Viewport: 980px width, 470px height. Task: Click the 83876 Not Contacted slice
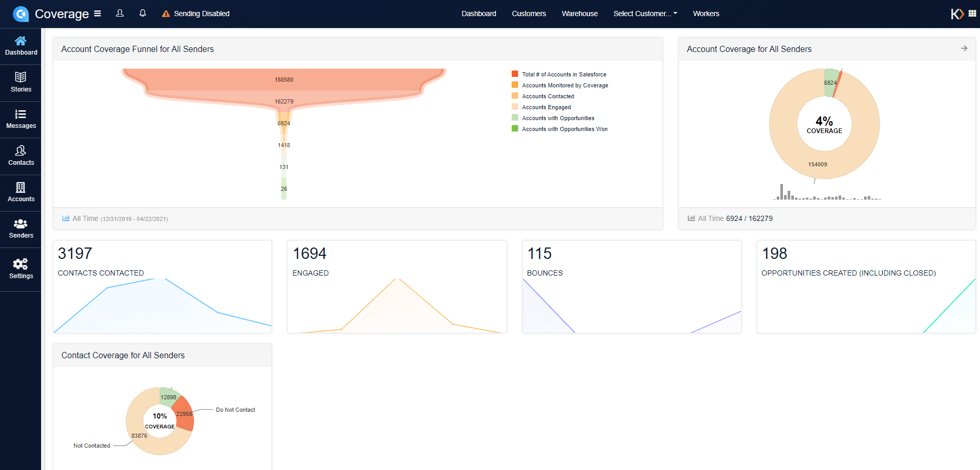[x=139, y=436]
